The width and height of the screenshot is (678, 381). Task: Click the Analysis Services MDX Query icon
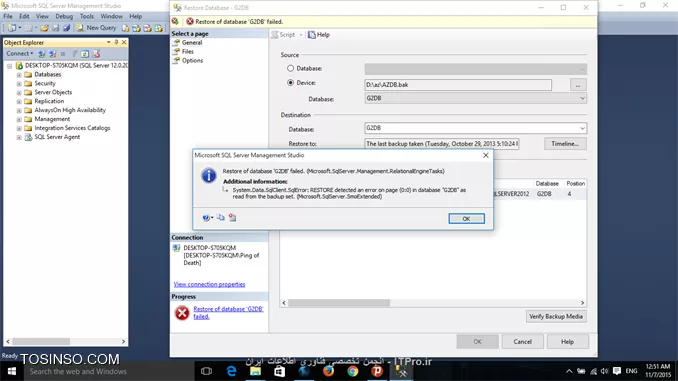137,28
